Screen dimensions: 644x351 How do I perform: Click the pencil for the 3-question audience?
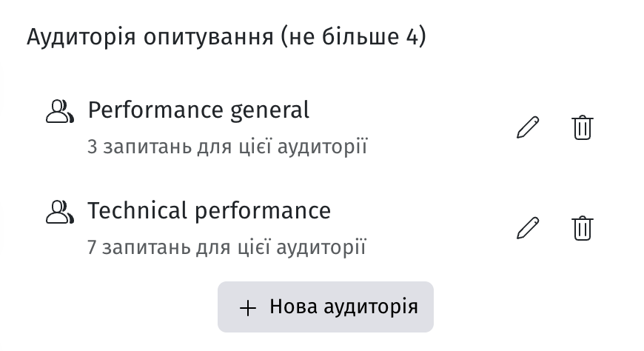(528, 127)
